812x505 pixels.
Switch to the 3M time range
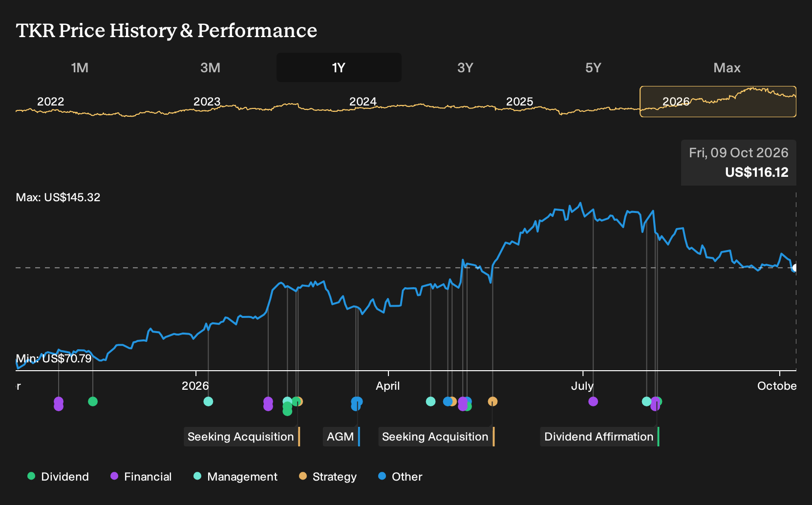coord(210,67)
